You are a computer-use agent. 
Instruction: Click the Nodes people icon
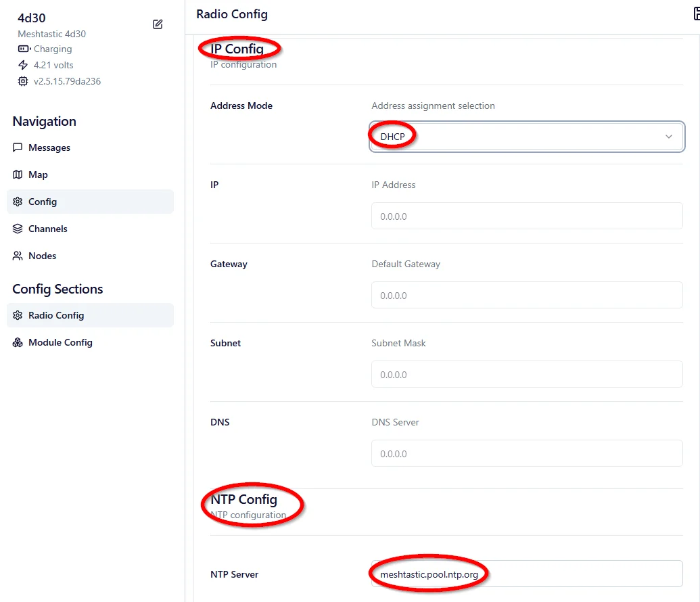pyautogui.click(x=18, y=256)
